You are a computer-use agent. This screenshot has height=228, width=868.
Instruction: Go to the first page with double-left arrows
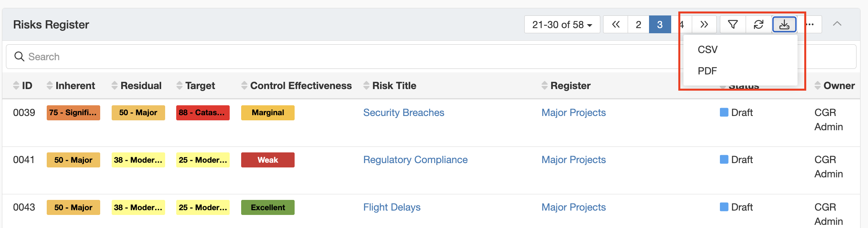[x=616, y=25]
